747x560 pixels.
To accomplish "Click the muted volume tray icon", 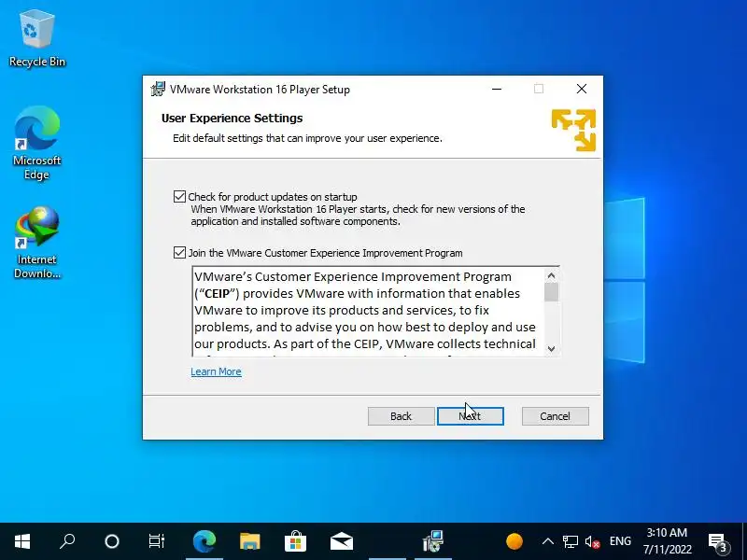I will (592, 541).
